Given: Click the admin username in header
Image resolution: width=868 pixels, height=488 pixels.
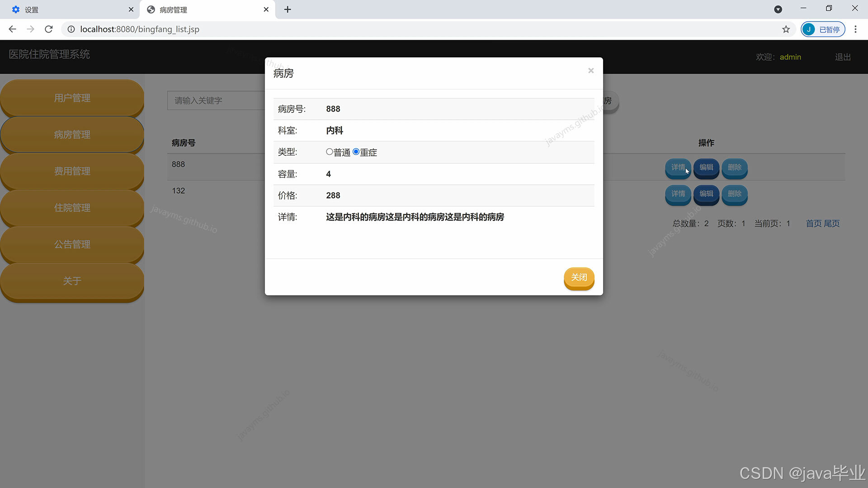Looking at the screenshot, I should tap(790, 57).
